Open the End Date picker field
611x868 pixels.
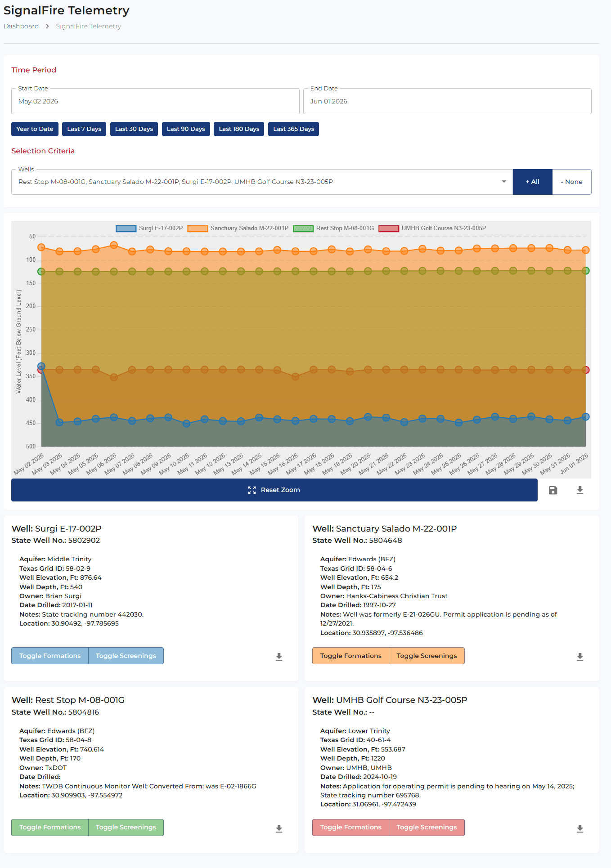(x=447, y=101)
